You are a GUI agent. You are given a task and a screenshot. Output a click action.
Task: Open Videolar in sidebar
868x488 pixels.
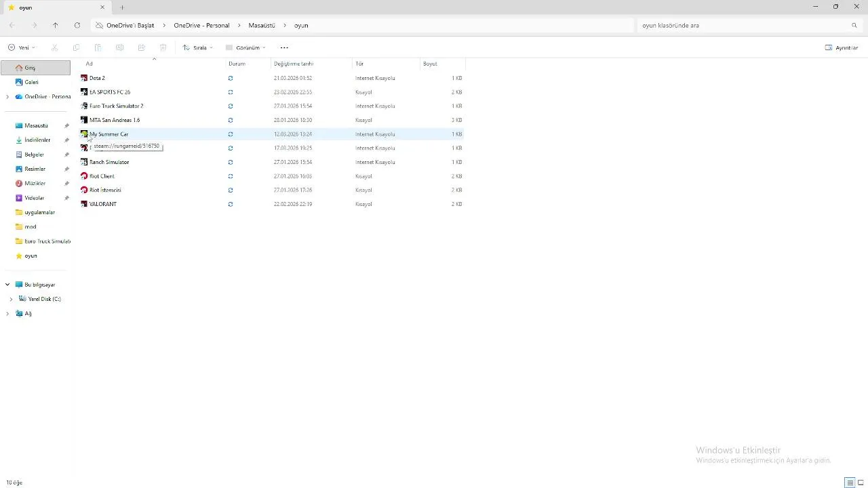click(34, 198)
